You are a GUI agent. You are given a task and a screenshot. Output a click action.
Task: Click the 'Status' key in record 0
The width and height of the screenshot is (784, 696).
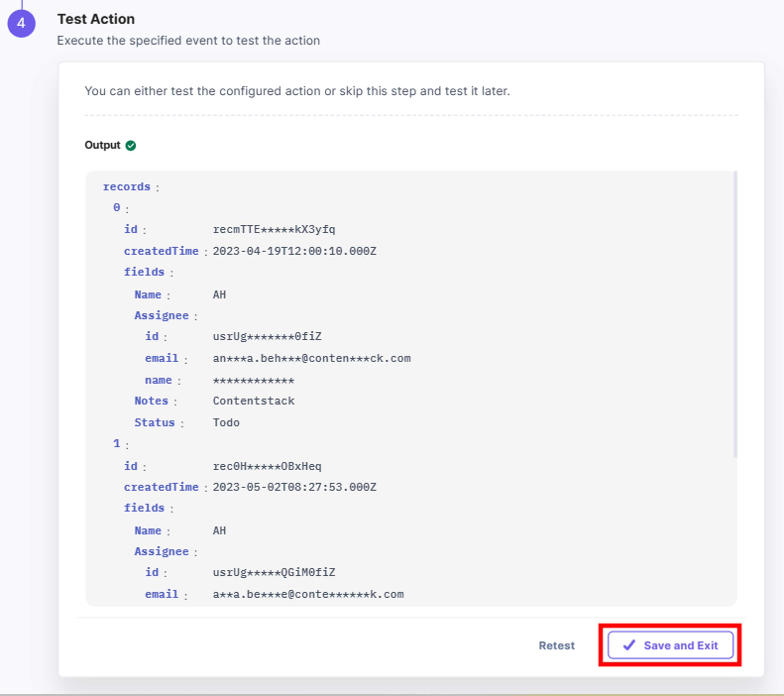[x=154, y=423]
